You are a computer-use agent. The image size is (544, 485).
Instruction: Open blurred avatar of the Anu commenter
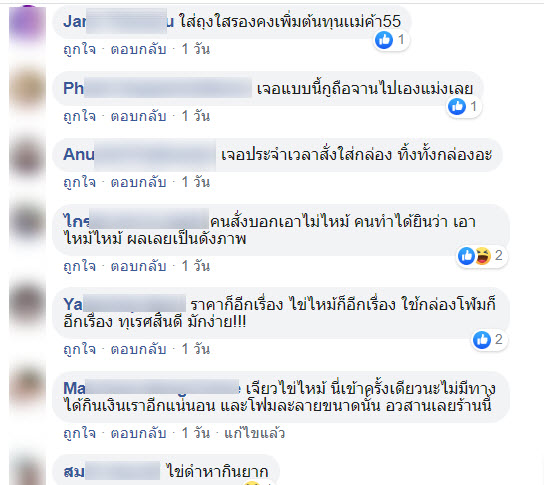pyautogui.click(x=27, y=156)
